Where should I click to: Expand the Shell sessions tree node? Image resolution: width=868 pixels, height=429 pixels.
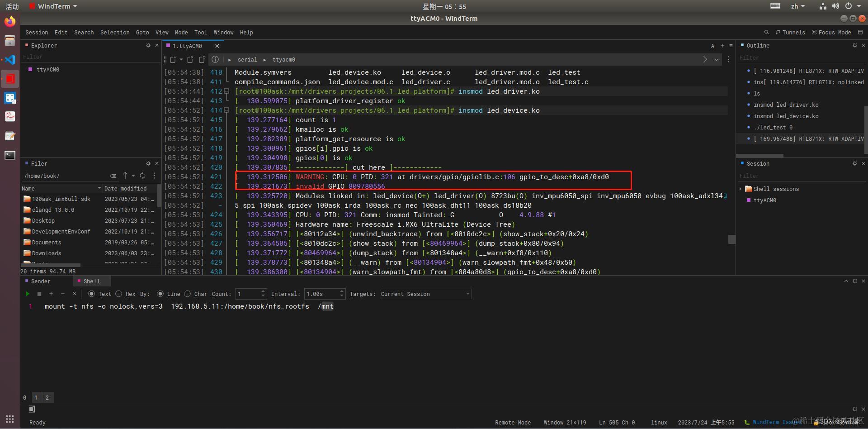741,189
